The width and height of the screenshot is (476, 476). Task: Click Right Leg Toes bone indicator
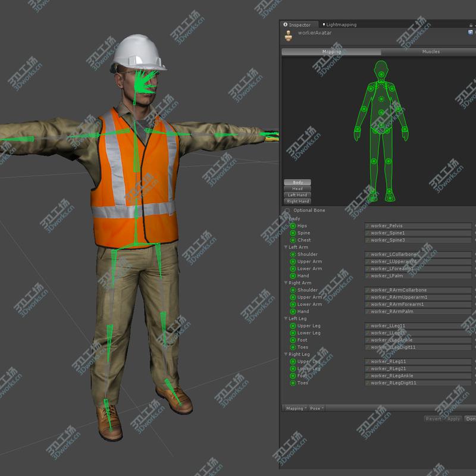(x=293, y=383)
